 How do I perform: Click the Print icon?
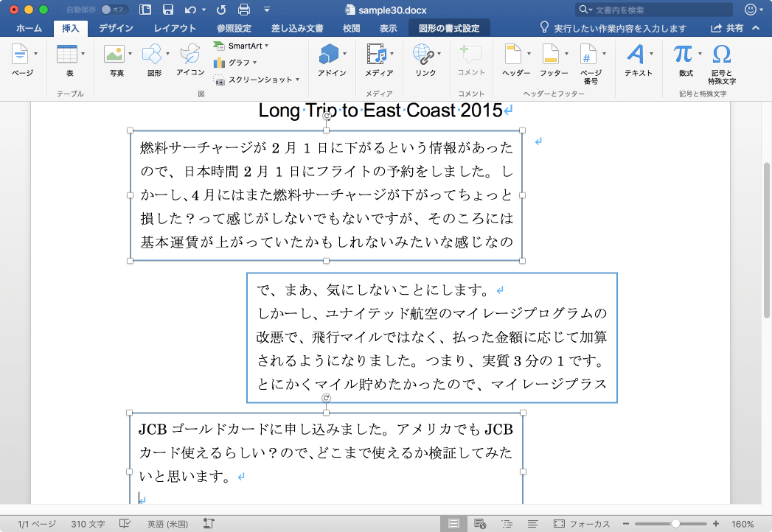pyautogui.click(x=244, y=10)
